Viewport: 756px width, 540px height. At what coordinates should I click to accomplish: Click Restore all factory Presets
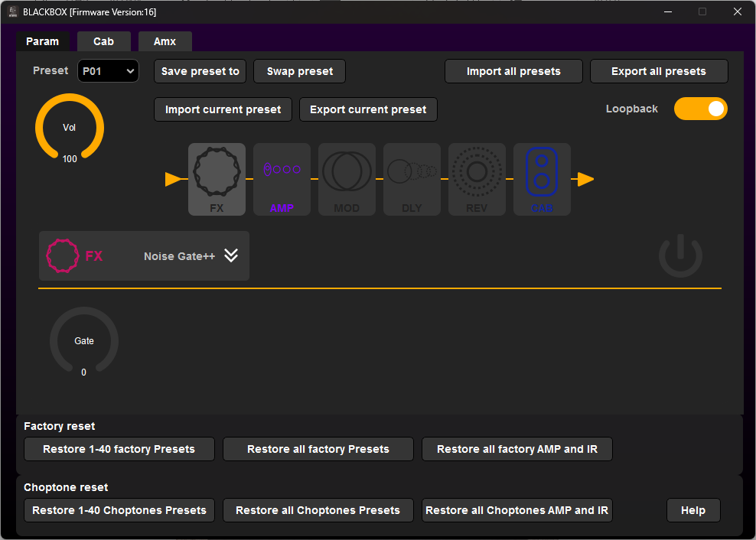coord(318,449)
